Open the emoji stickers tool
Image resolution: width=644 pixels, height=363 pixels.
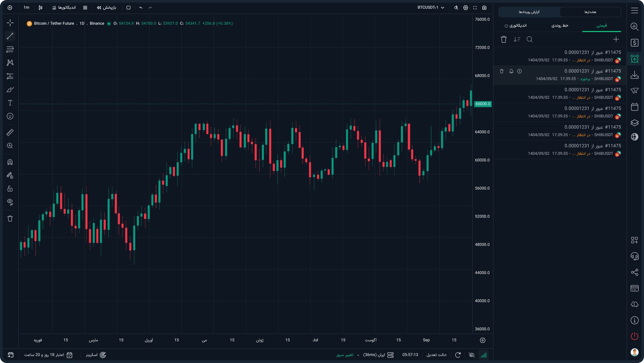click(x=10, y=116)
